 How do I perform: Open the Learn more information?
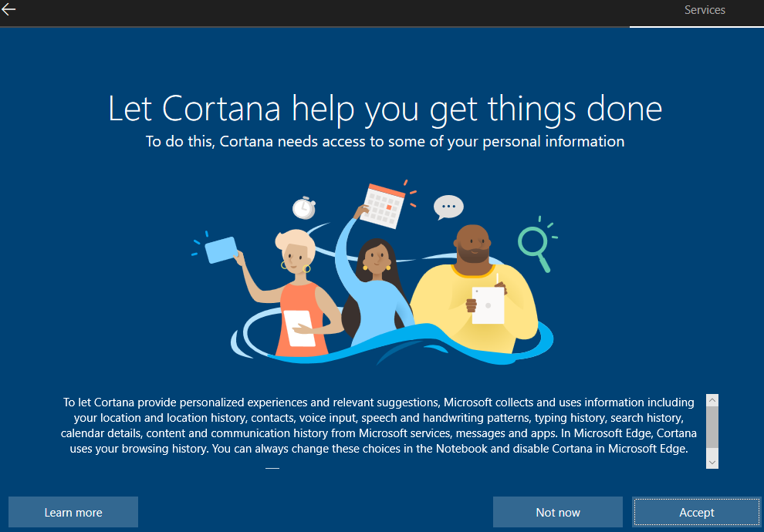73,512
